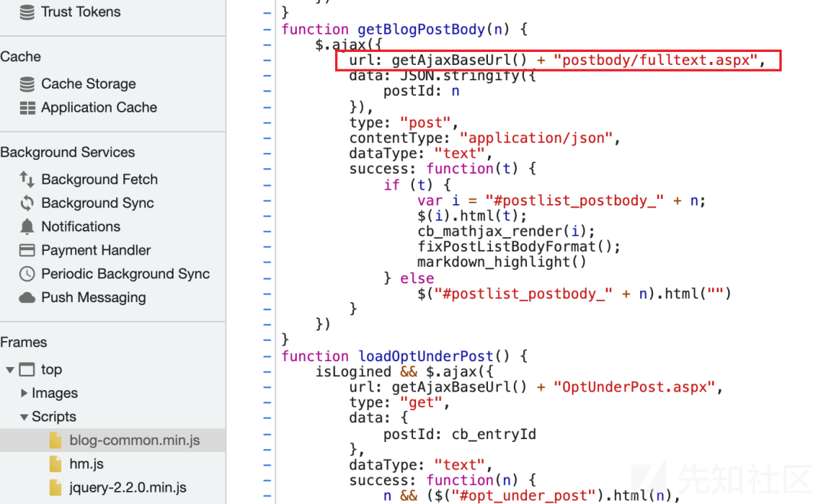Collapse the top frame tree node
This screenshot has height=504, width=826.
[x=9, y=369]
